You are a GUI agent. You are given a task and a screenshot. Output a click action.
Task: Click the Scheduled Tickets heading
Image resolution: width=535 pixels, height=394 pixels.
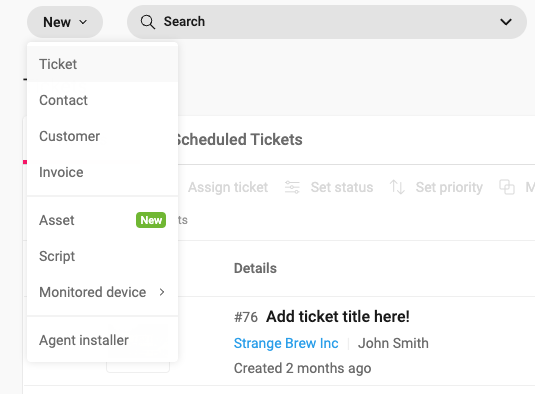click(239, 140)
